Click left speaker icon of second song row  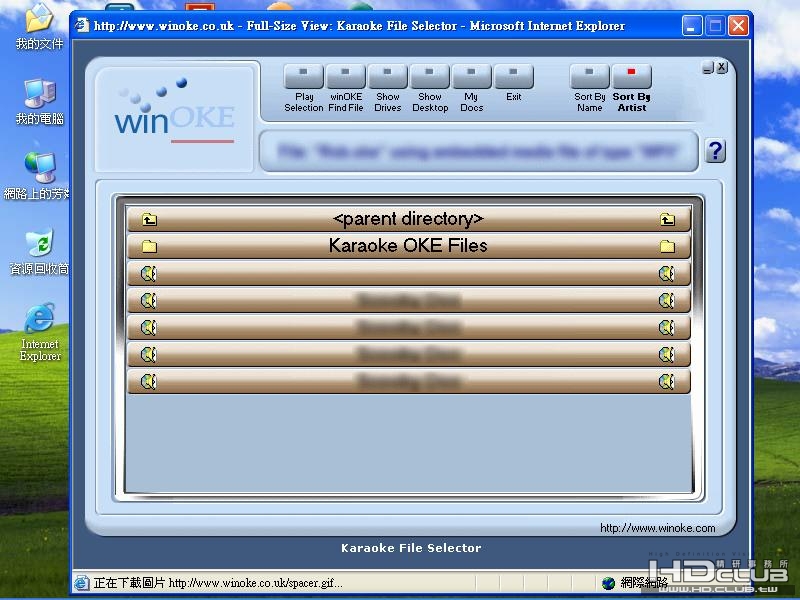pos(148,301)
